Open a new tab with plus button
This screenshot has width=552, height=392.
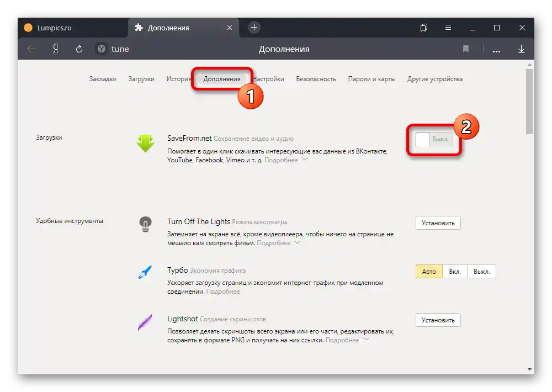(254, 28)
